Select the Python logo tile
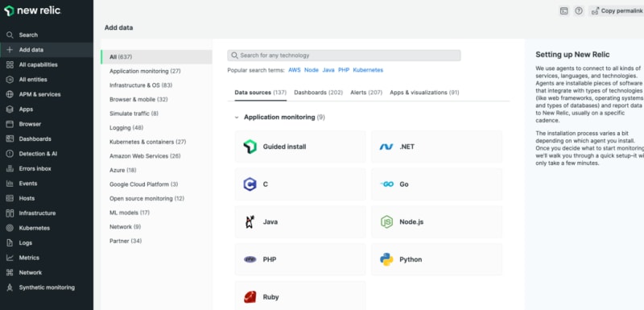The width and height of the screenshot is (644, 310). (x=386, y=259)
